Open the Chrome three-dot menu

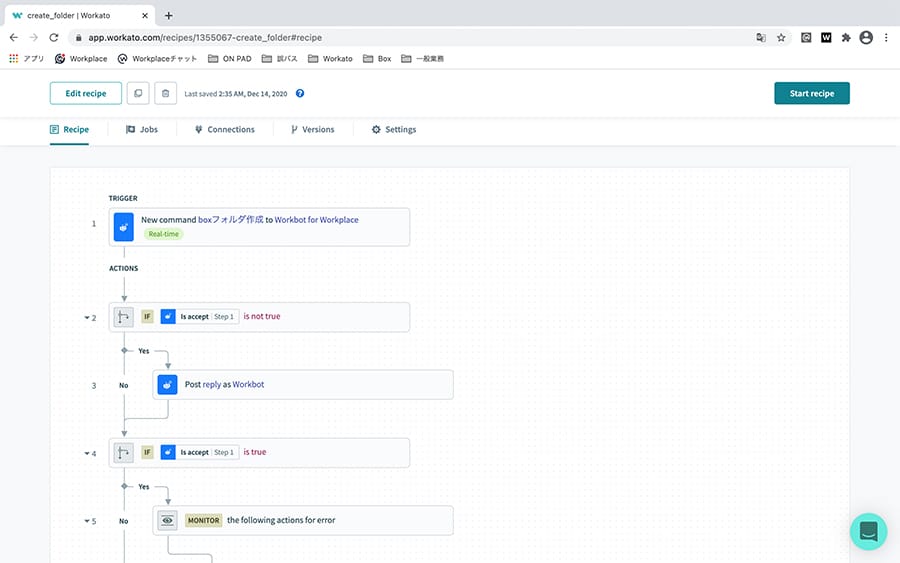pyautogui.click(x=886, y=37)
